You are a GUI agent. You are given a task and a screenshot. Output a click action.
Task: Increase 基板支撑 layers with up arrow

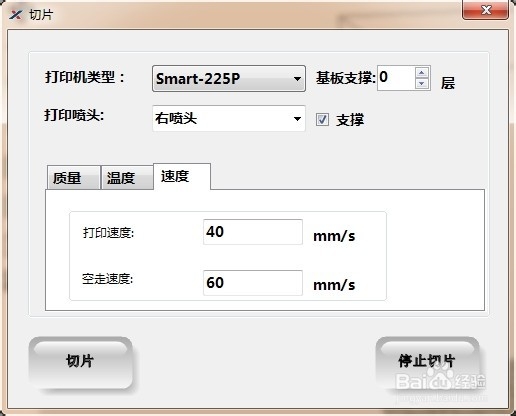pos(422,72)
